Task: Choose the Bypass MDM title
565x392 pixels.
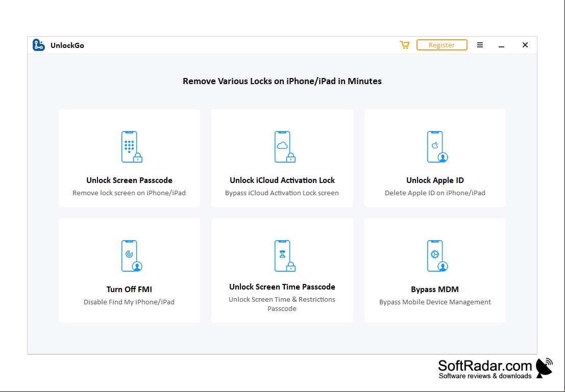Action: tap(435, 290)
